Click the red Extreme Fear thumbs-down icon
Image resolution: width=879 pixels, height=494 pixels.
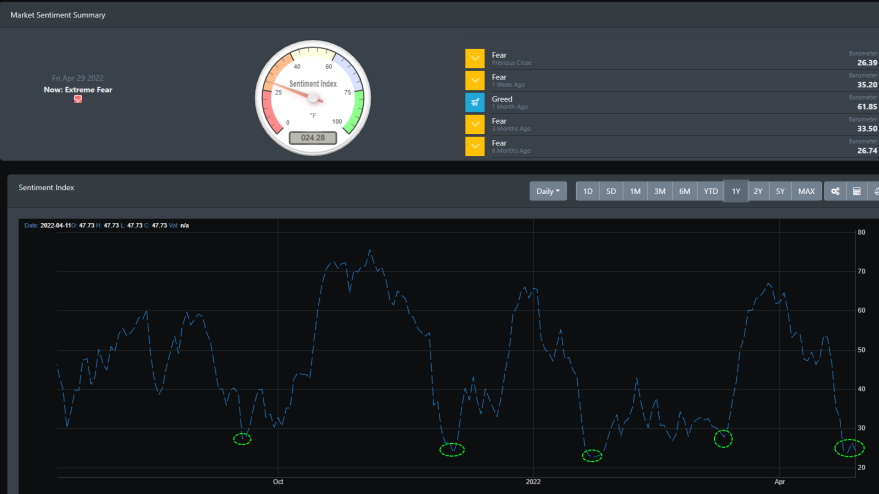(x=78, y=99)
